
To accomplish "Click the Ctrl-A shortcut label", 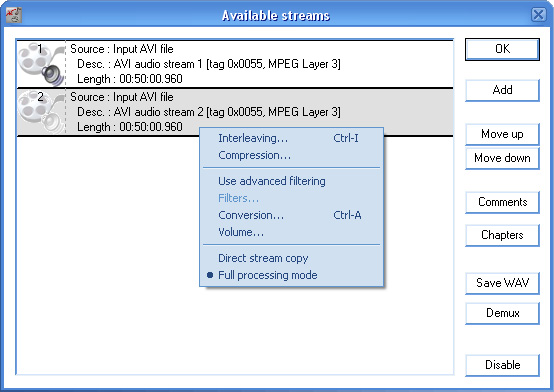I will pos(347,215).
